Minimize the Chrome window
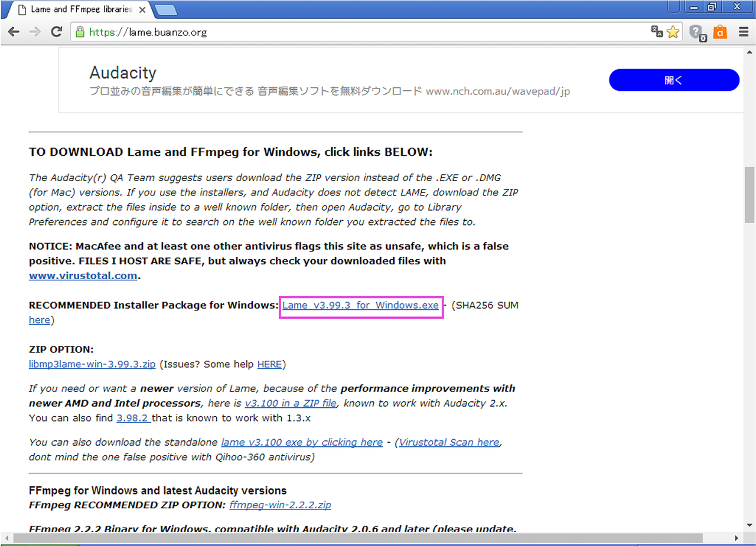 point(693,6)
